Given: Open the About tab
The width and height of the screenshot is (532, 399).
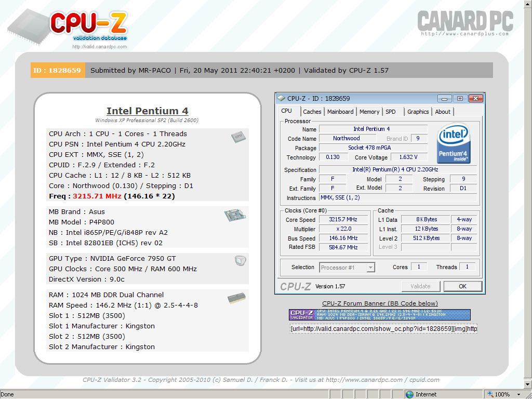Looking at the screenshot, I should 443,112.
